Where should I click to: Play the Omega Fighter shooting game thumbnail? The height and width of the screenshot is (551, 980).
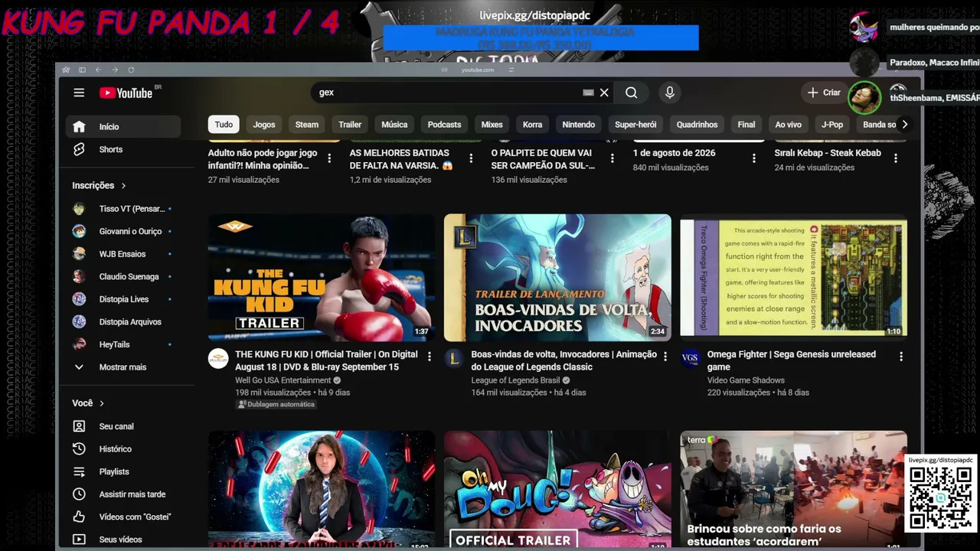coord(793,278)
